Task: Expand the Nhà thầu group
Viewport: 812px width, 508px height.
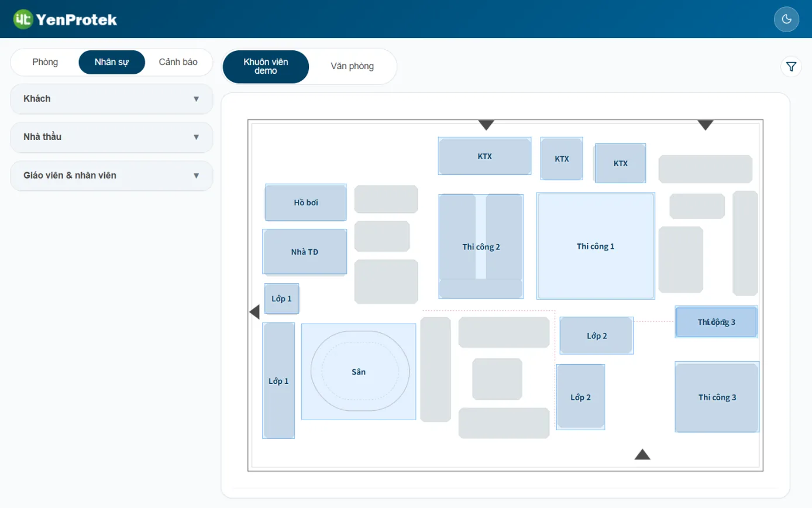Action: pyautogui.click(x=112, y=137)
